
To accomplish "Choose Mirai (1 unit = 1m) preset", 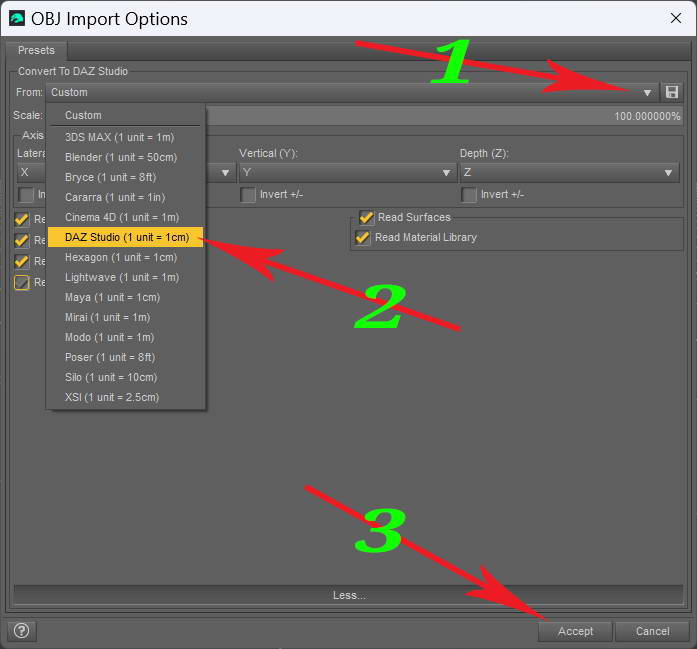I will pyautogui.click(x=126, y=317).
